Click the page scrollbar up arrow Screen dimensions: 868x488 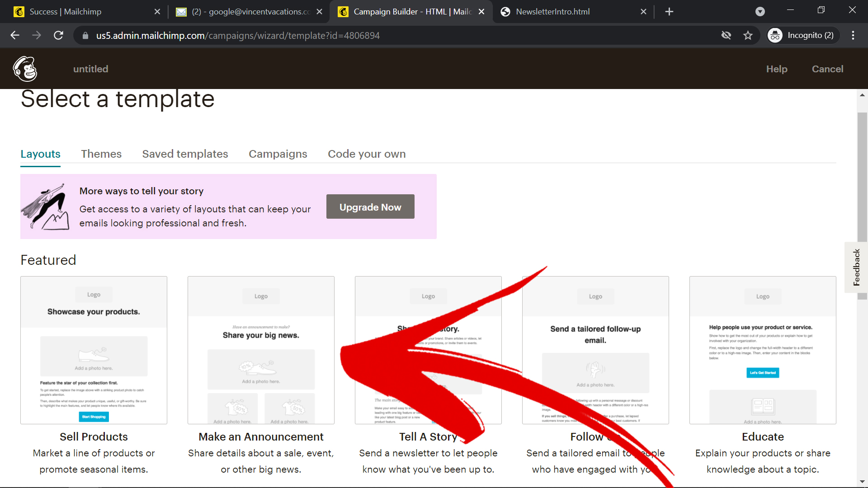862,95
